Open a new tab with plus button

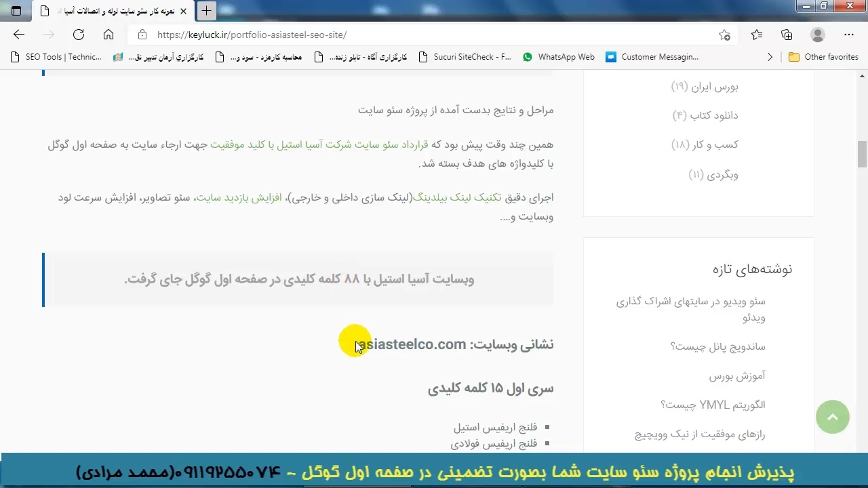[206, 11]
